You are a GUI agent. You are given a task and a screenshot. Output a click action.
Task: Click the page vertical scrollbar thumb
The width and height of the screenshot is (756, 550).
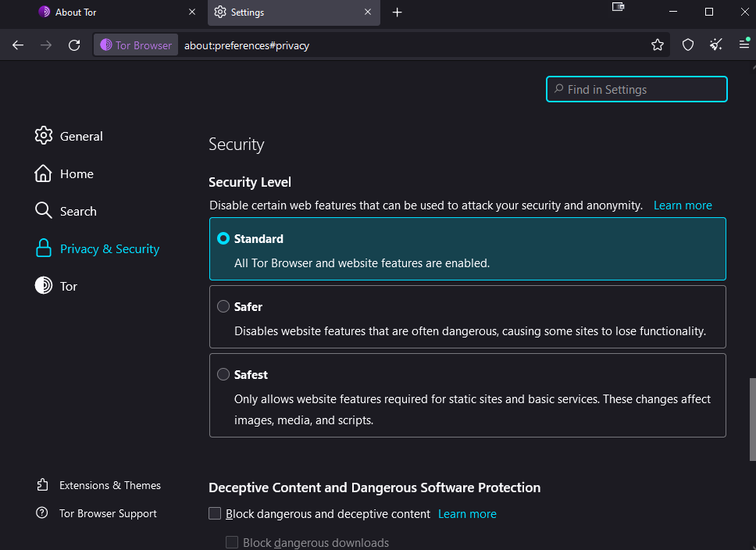click(753, 420)
